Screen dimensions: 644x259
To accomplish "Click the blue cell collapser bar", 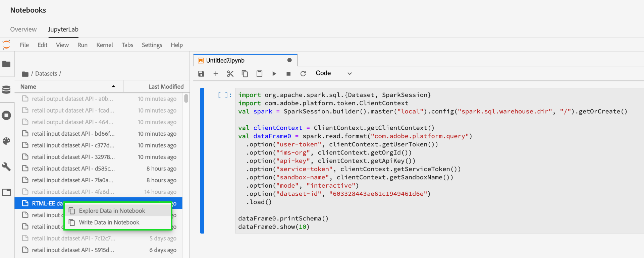I will tap(202, 161).
